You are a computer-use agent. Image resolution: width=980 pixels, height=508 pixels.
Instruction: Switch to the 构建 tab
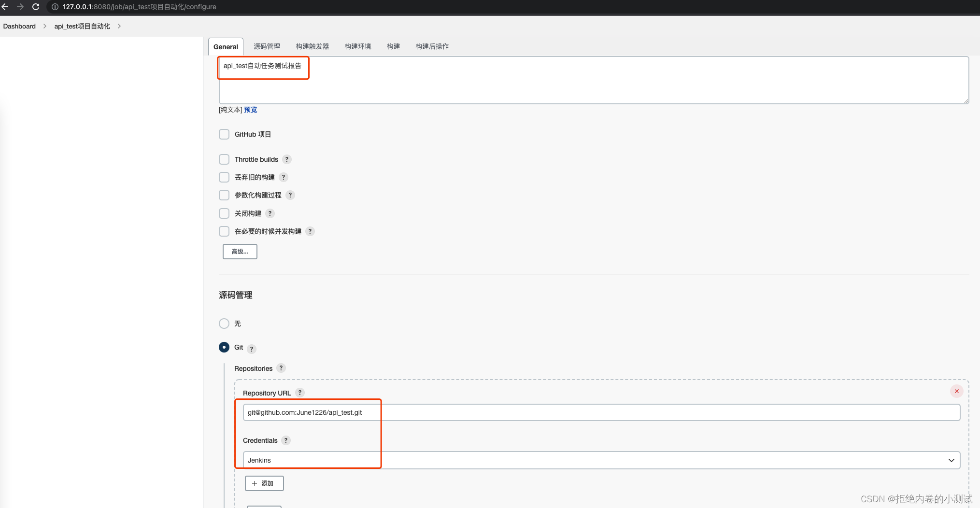(x=394, y=46)
